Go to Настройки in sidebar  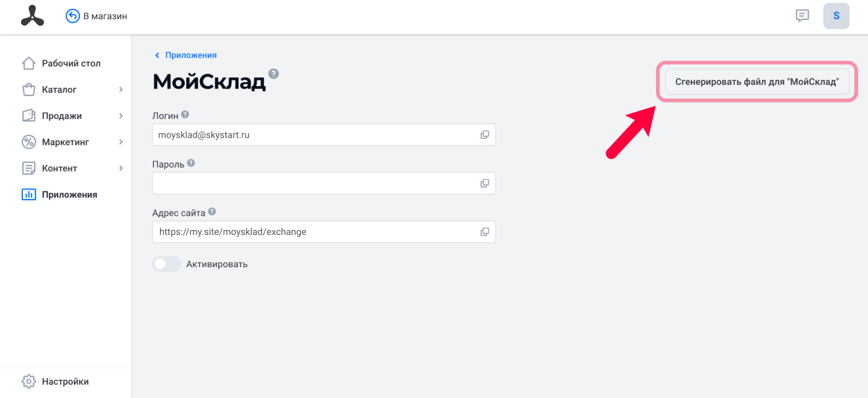click(x=66, y=381)
